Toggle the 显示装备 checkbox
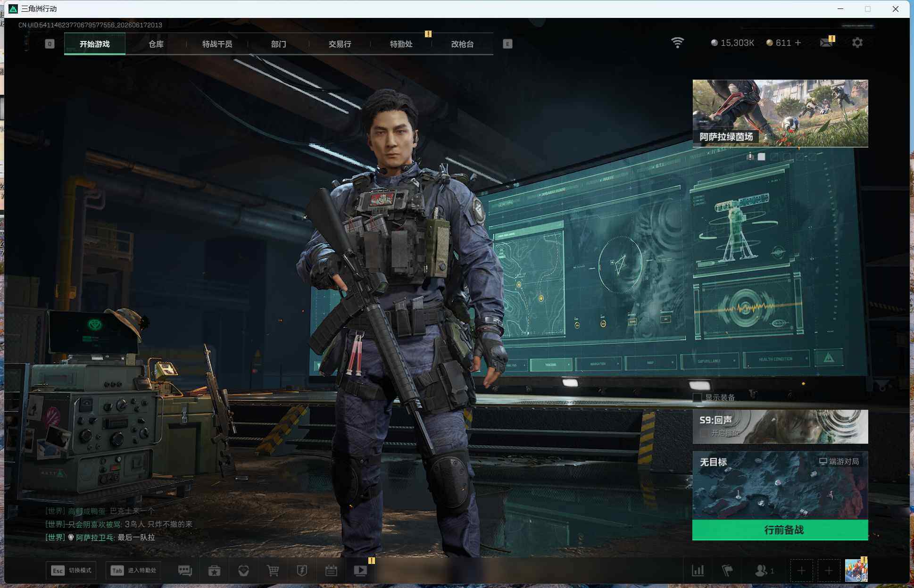 coord(697,398)
